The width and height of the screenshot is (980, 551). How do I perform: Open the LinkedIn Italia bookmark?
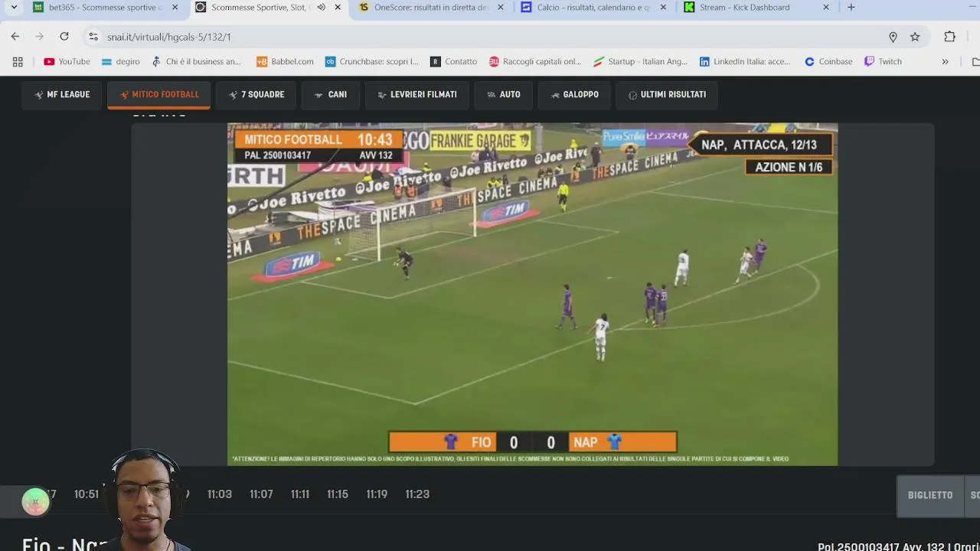744,61
